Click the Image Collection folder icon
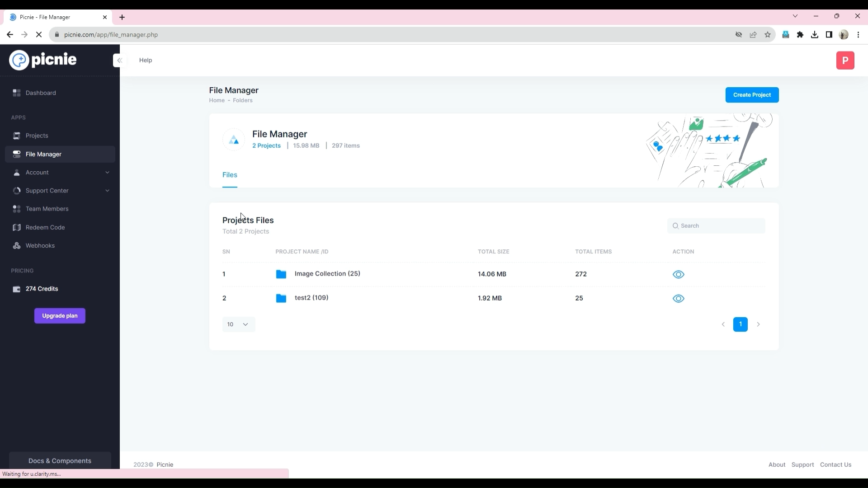Viewport: 868px width, 488px height. (281, 274)
